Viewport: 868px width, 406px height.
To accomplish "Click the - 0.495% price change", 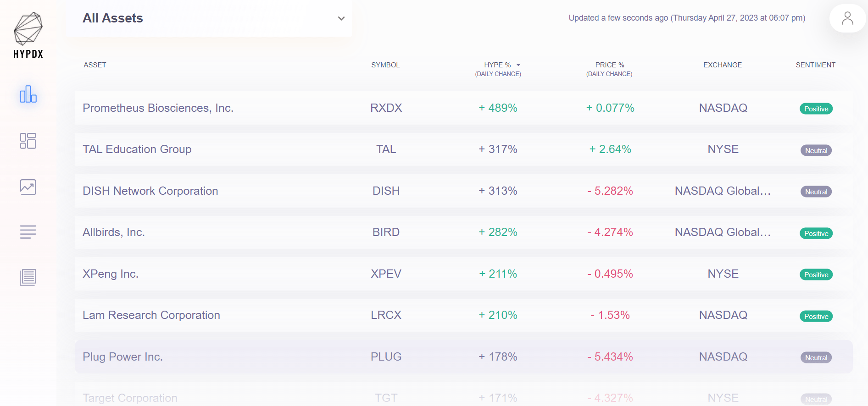I will pyautogui.click(x=610, y=274).
